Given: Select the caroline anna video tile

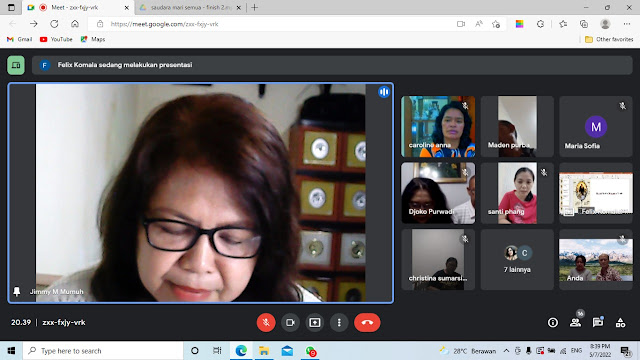Looking at the screenshot, I should pos(438,127).
